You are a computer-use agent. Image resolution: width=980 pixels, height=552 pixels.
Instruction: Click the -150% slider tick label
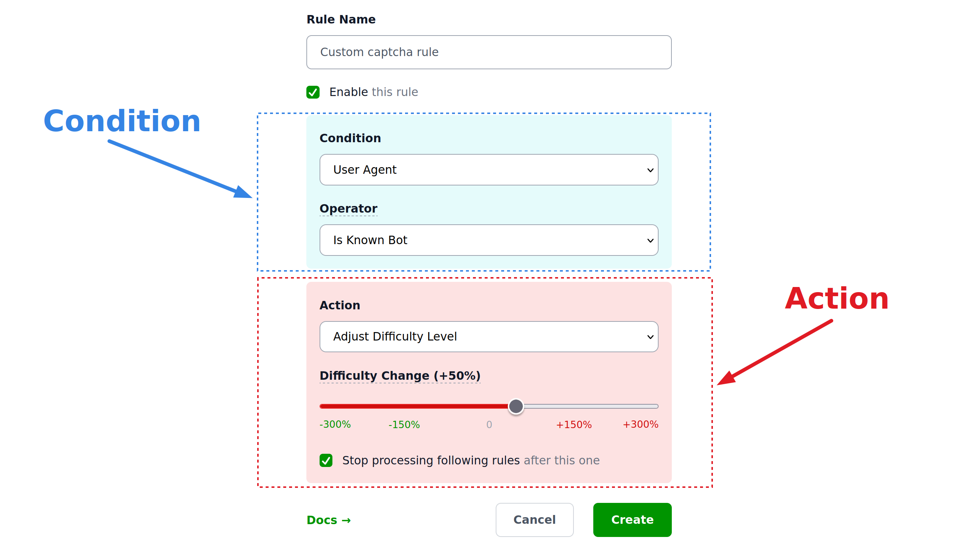pos(404,424)
